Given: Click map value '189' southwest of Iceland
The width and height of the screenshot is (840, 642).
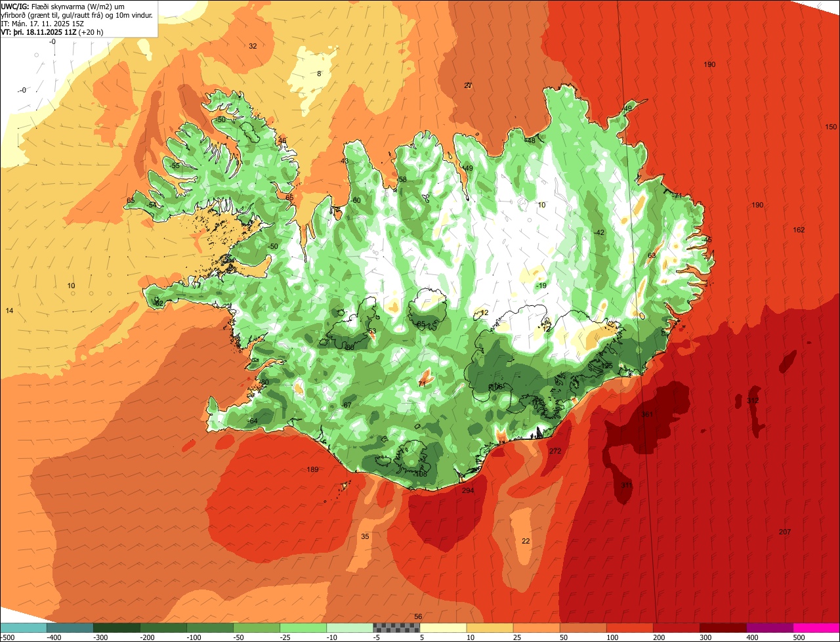Looking at the screenshot, I should (x=312, y=469).
